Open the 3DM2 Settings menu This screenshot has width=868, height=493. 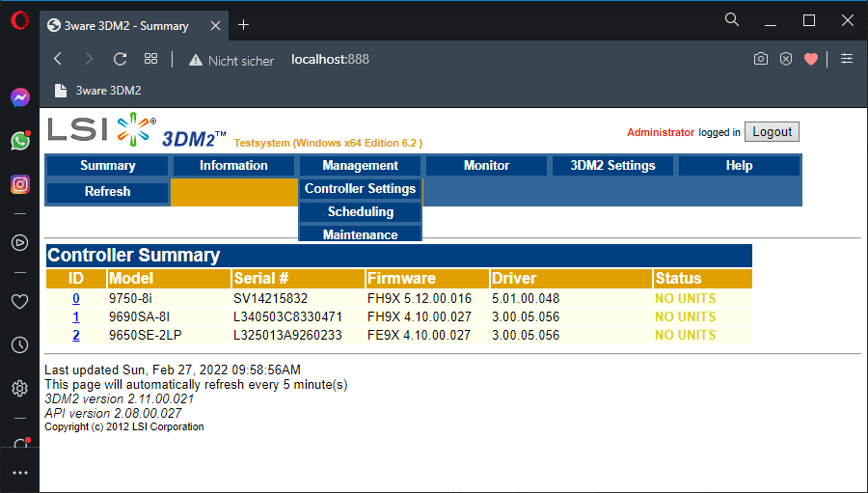click(x=612, y=166)
